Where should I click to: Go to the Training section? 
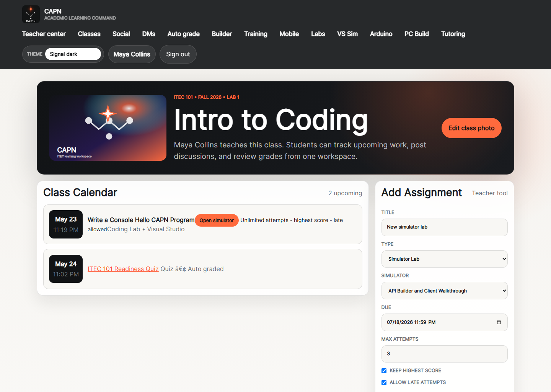click(x=256, y=34)
